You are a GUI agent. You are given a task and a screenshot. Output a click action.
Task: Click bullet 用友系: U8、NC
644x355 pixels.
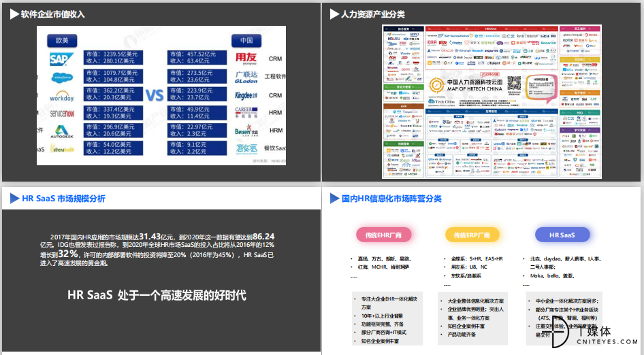coord(469,267)
